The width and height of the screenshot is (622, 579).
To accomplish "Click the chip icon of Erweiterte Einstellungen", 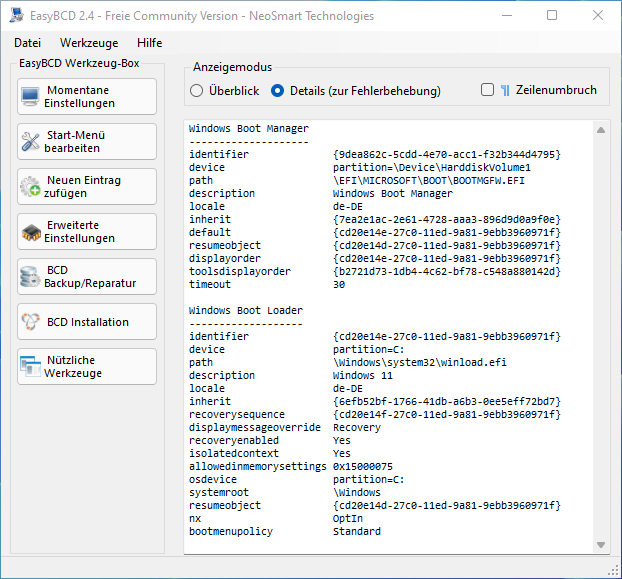I will (31, 232).
